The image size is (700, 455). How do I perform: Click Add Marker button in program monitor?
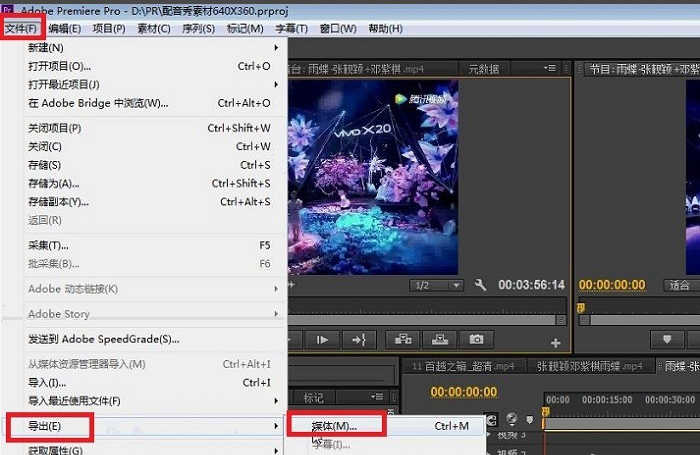tap(667, 340)
